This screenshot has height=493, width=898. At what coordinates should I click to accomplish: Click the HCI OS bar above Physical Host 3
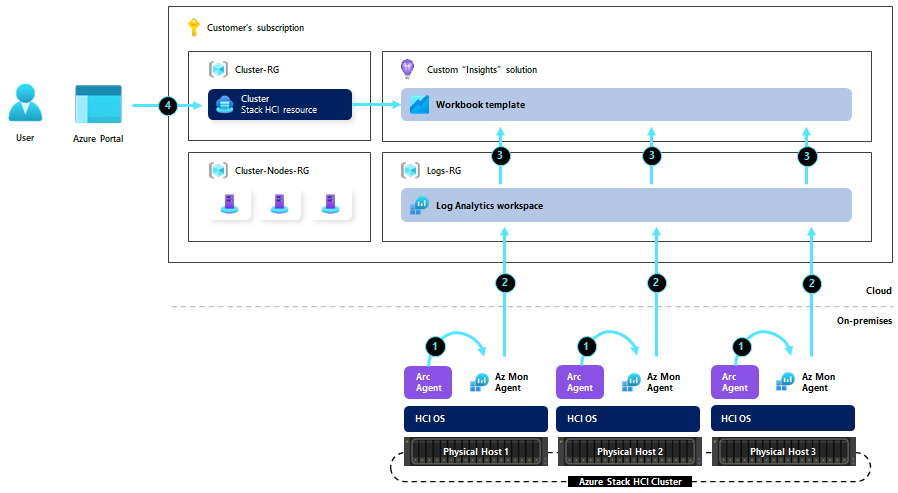(783, 419)
